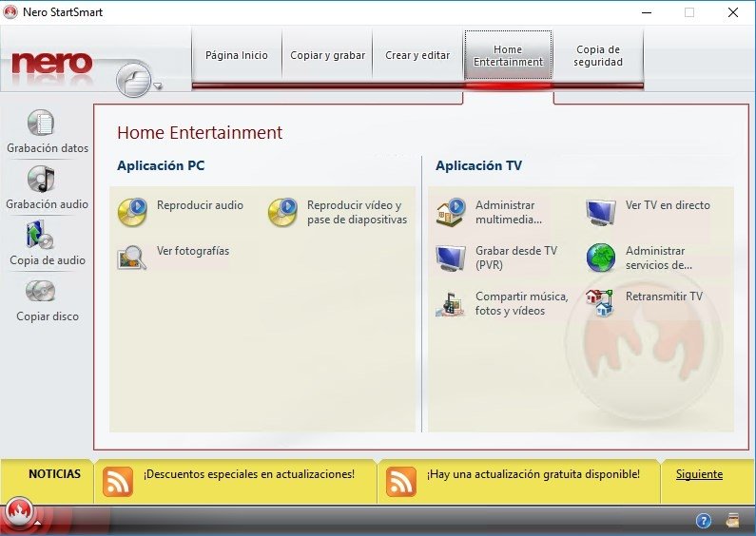Click the Copia de audio icon
Image resolution: width=756 pixels, height=536 pixels.
40,235
